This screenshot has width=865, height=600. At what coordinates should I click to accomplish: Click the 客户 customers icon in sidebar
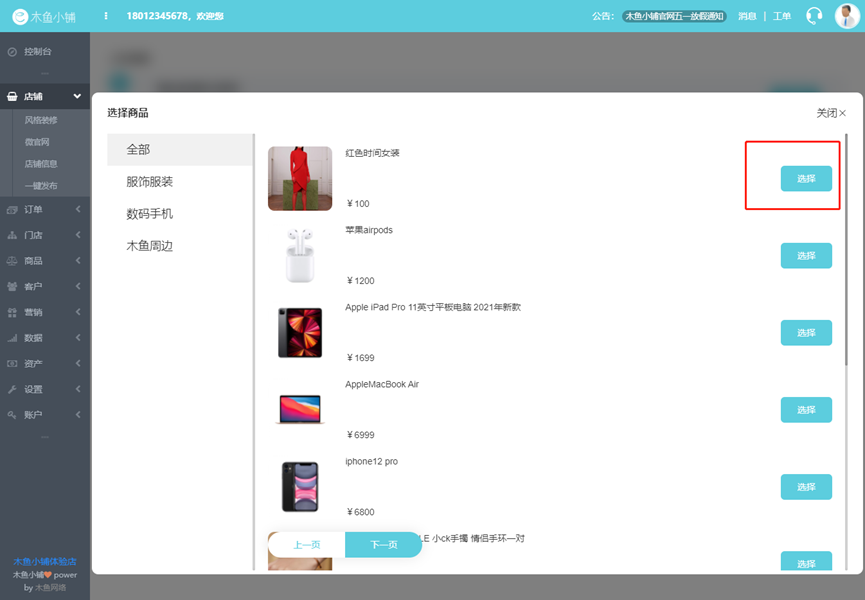point(12,287)
